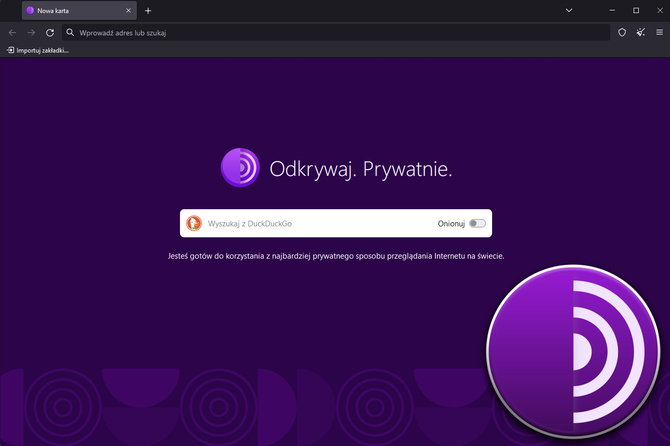Image resolution: width=670 pixels, height=446 pixels.
Task: Focus the address bar Wprowadź adres lub szukaj
Action: point(336,32)
